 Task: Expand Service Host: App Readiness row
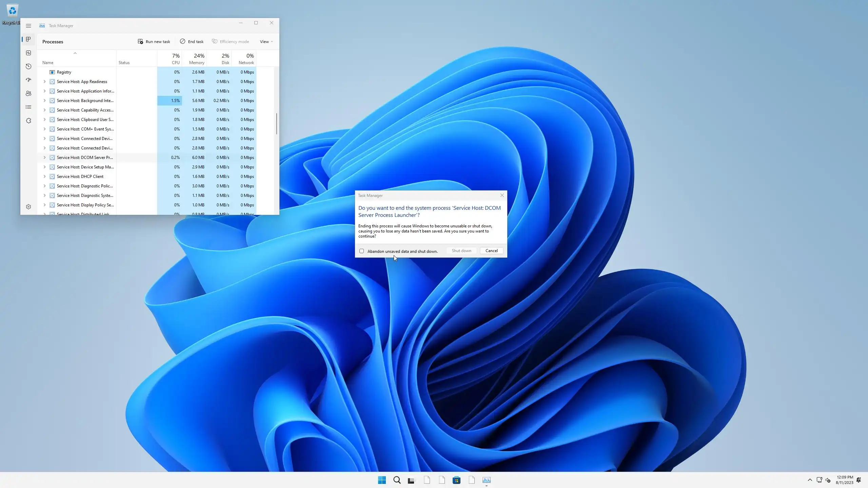pyautogui.click(x=44, y=82)
